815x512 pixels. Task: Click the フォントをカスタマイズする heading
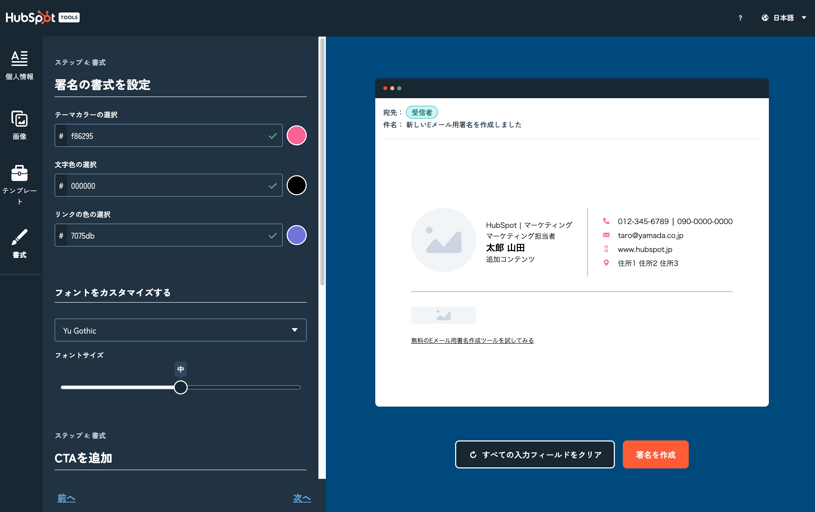point(113,293)
